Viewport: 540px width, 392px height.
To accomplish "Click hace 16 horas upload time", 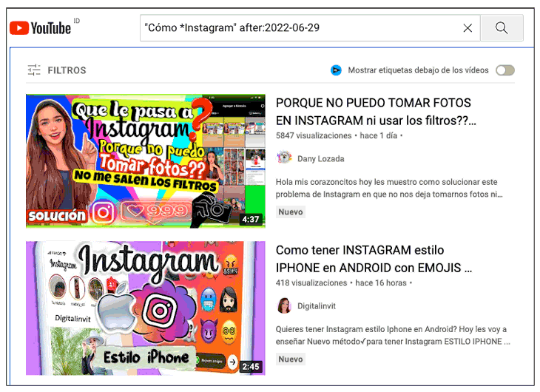I will click(381, 283).
